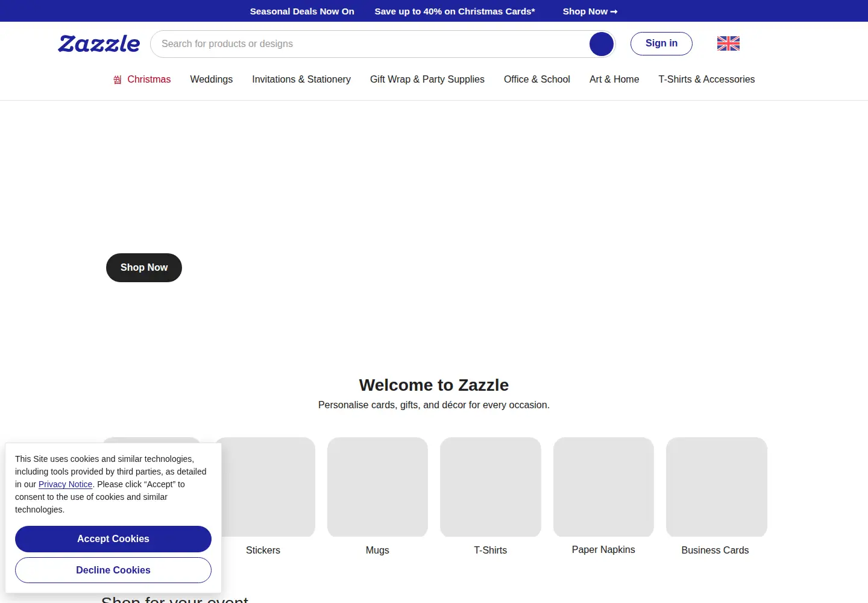Click the Stickers label

click(263, 551)
